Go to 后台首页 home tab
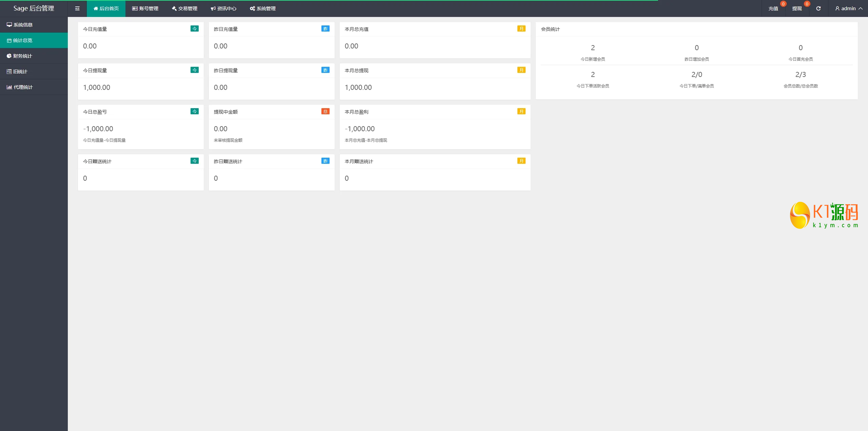 pyautogui.click(x=106, y=8)
